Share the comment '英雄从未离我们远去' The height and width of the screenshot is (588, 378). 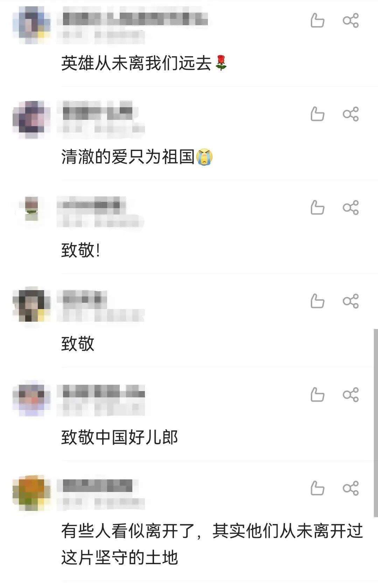(351, 20)
